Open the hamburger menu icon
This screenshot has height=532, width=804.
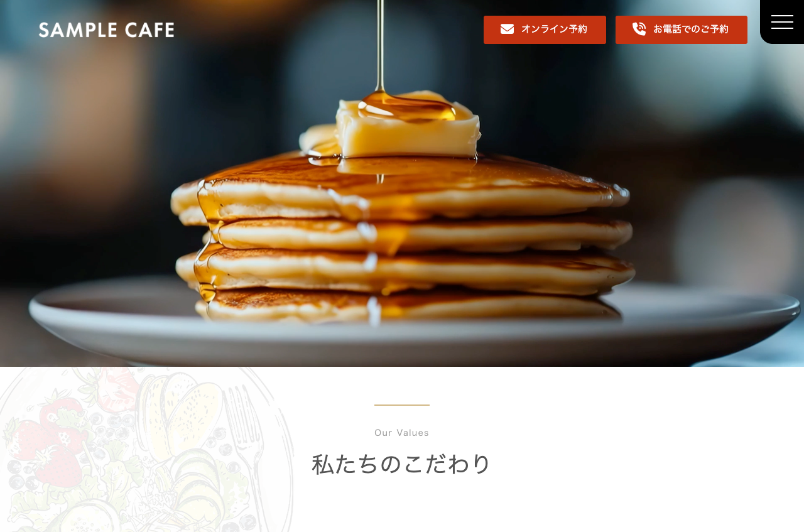tap(782, 22)
